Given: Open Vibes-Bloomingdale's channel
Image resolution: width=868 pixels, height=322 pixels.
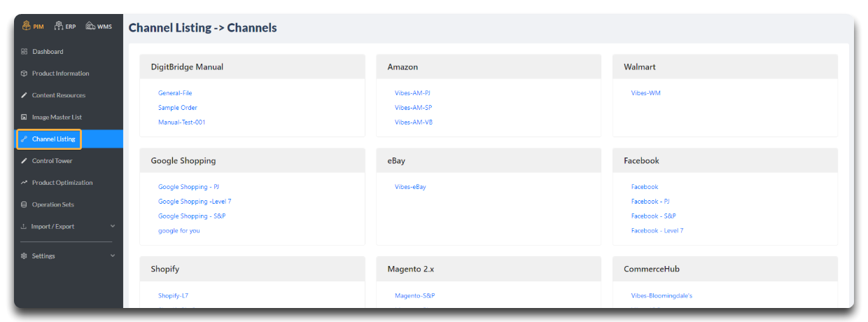Looking at the screenshot, I should pos(661,295).
